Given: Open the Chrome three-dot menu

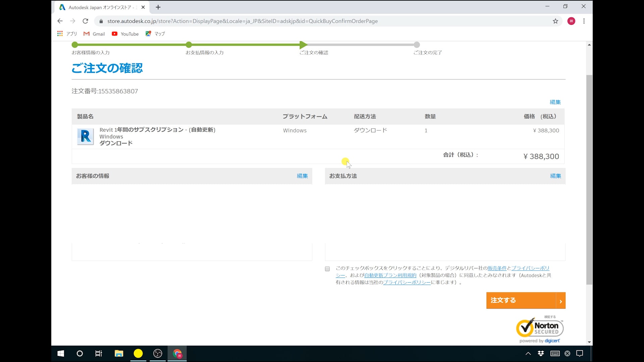Looking at the screenshot, I should coord(584,21).
